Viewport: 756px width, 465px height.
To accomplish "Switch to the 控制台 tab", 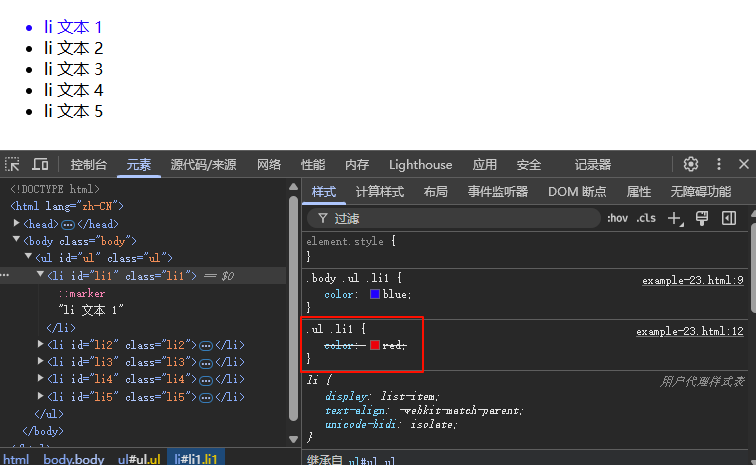I will [x=89, y=165].
